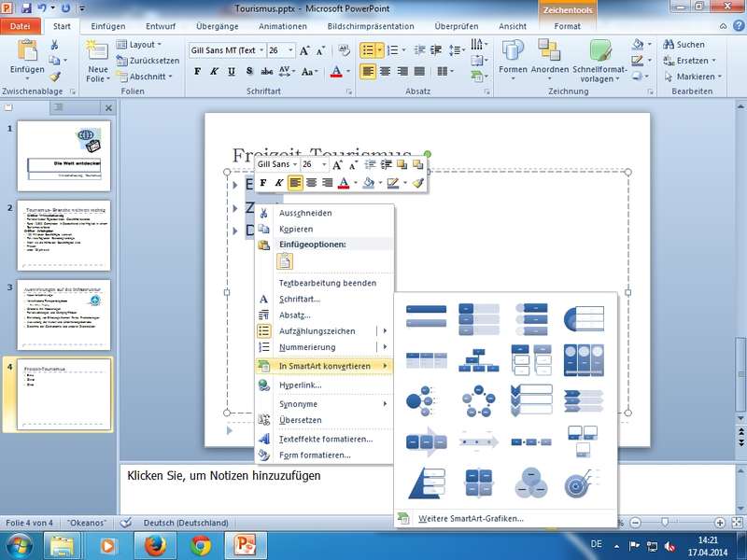The width and height of the screenshot is (747, 560).
Task: Choose Ausschneiden from the context menu
Action: pyautogui.click(x=305, y=213)
